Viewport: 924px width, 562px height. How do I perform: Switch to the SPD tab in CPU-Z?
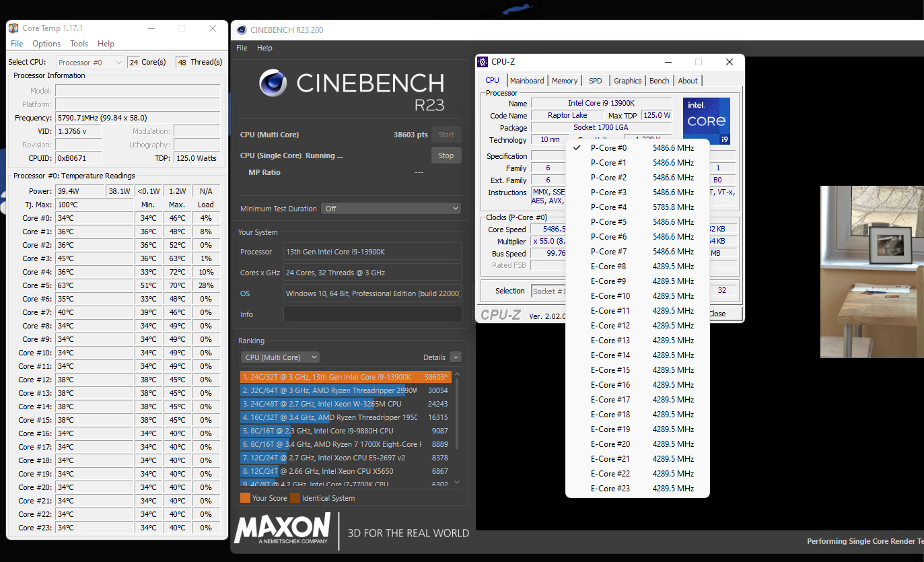click(x=596, y=81)
